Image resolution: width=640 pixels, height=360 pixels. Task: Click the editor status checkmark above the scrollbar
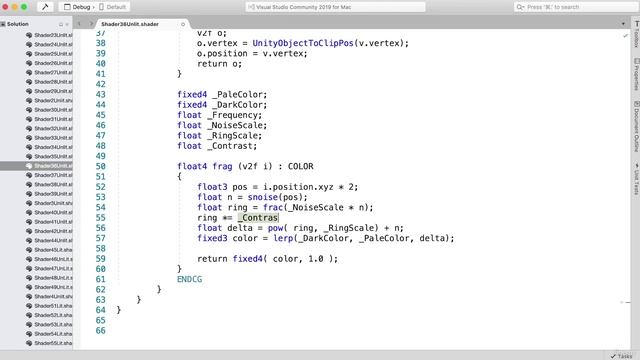click(x=625, y=36)
